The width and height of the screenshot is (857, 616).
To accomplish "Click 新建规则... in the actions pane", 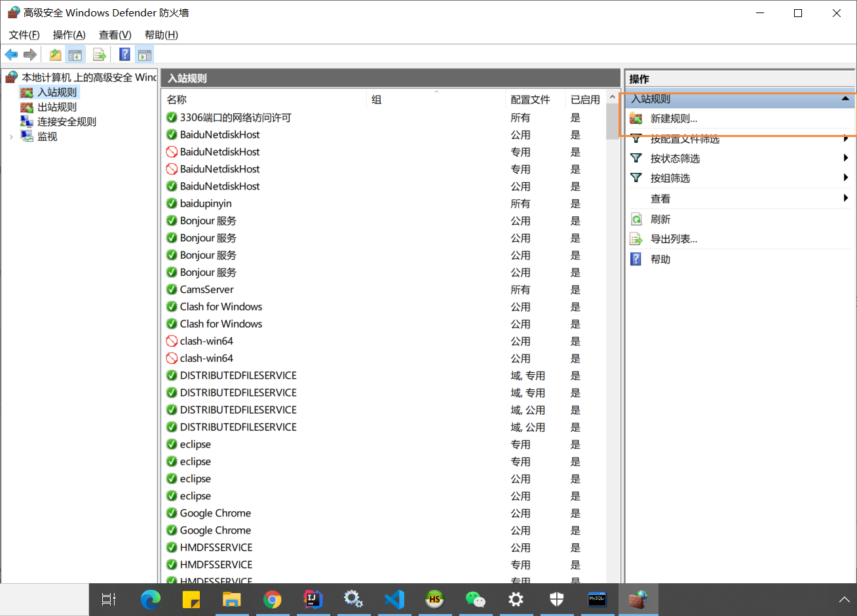I will pyautogui.click(x=674, y=119).
